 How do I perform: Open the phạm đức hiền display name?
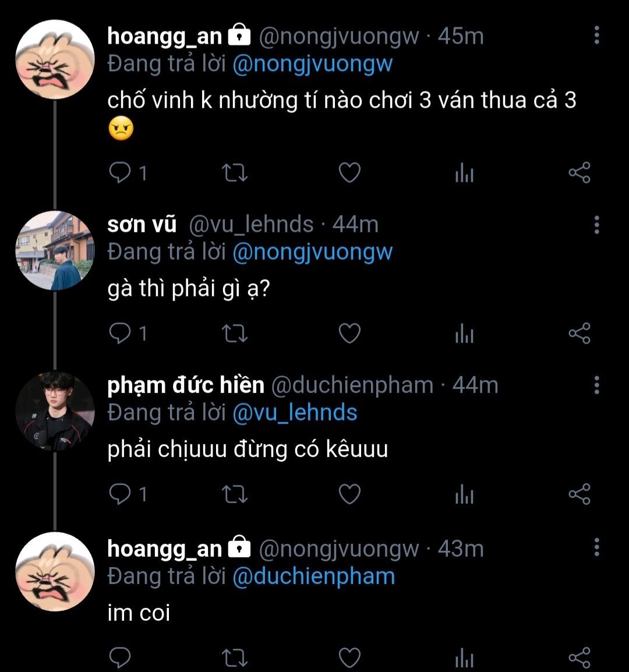click(186, 385)
